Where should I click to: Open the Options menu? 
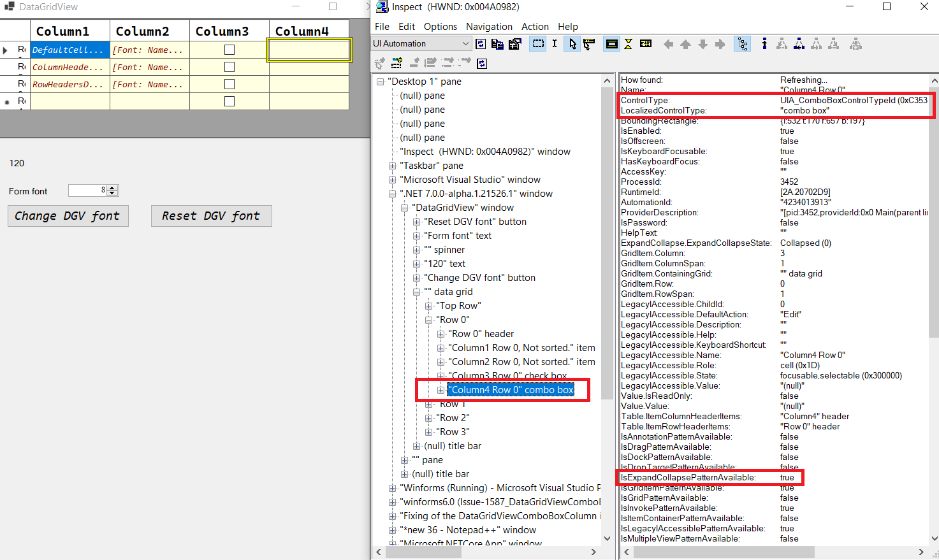[440, 27]
